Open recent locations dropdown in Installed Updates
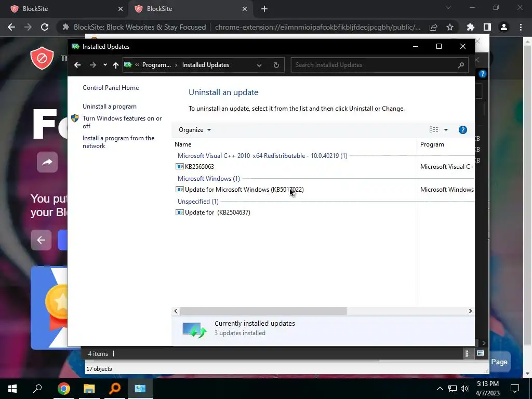Screen dimensions: 532x399 pyautogui.click(x=105, y=65)
